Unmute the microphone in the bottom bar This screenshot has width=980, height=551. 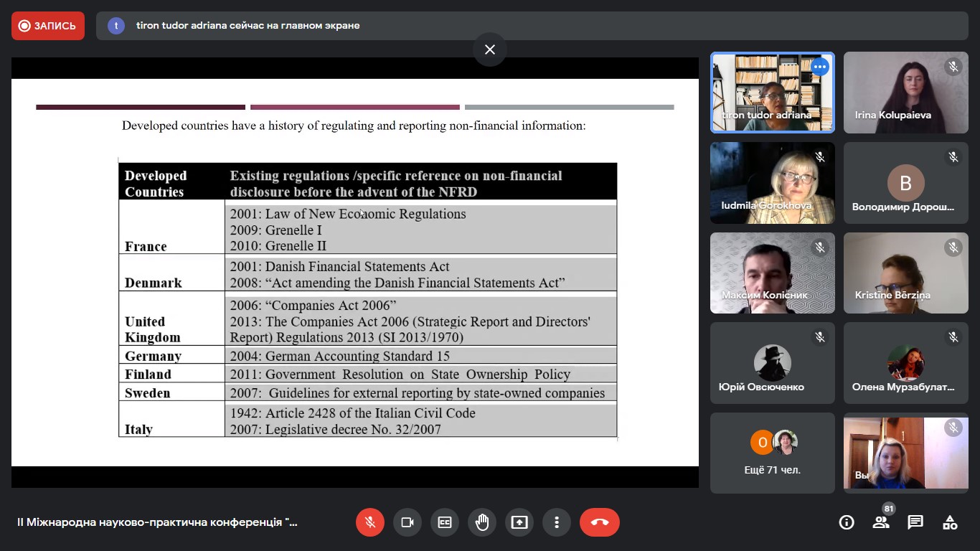[x=370, y=522]
